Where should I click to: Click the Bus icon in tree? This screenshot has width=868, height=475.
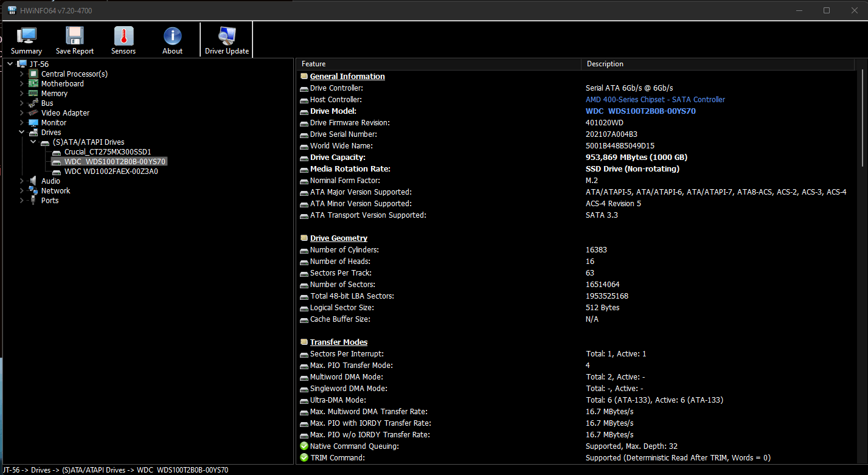coord(34,103)
